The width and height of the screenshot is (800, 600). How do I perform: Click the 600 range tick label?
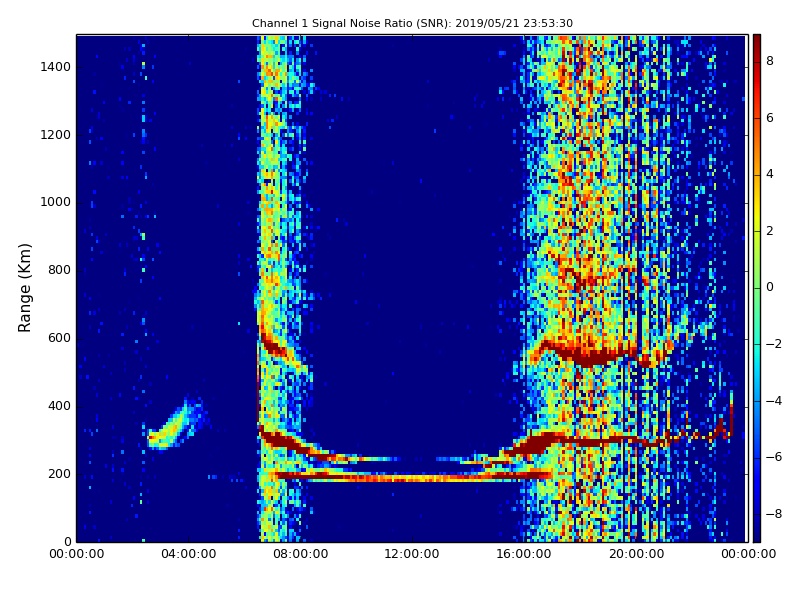(59, 338)
